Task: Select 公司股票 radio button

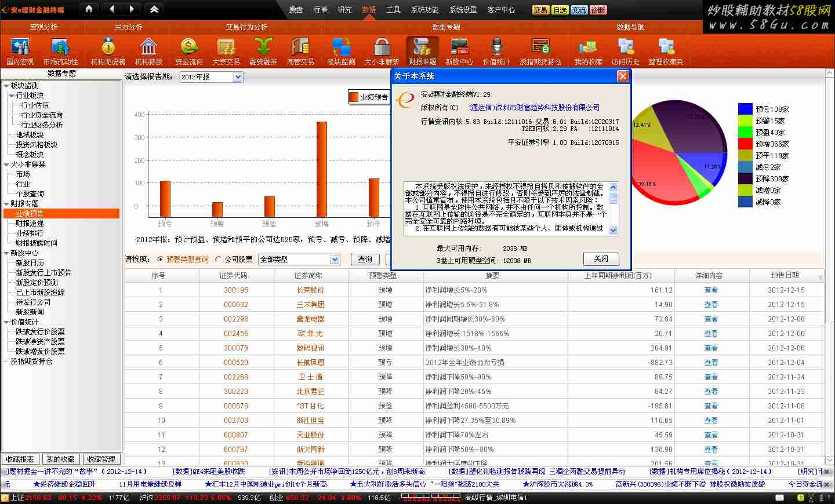Action: pyautogui.click(x=219, y=260)
